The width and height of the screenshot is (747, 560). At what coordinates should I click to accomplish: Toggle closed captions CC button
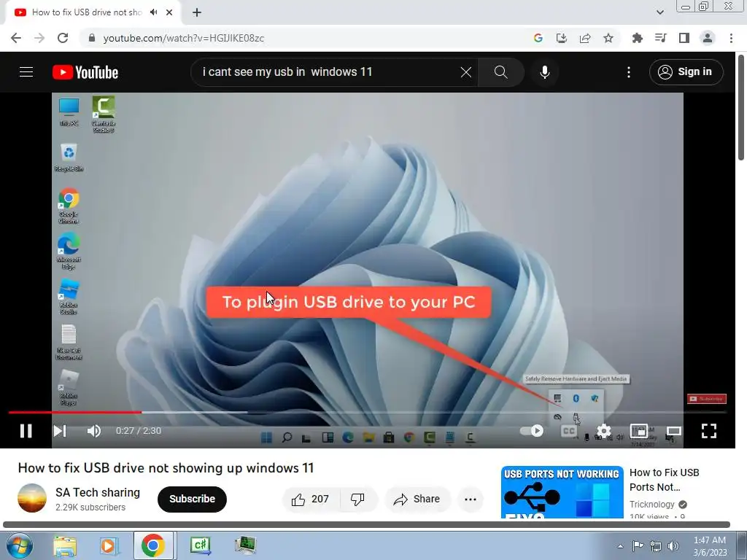click(569, 431)
